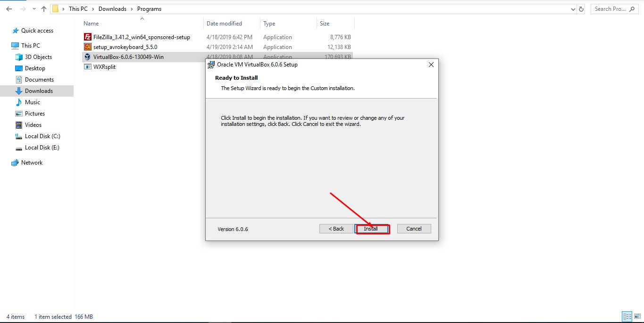Viewport: 644px width, 323px height.
Task: Open Pictures folder in sidebar
Action: (x=35, y=114)
